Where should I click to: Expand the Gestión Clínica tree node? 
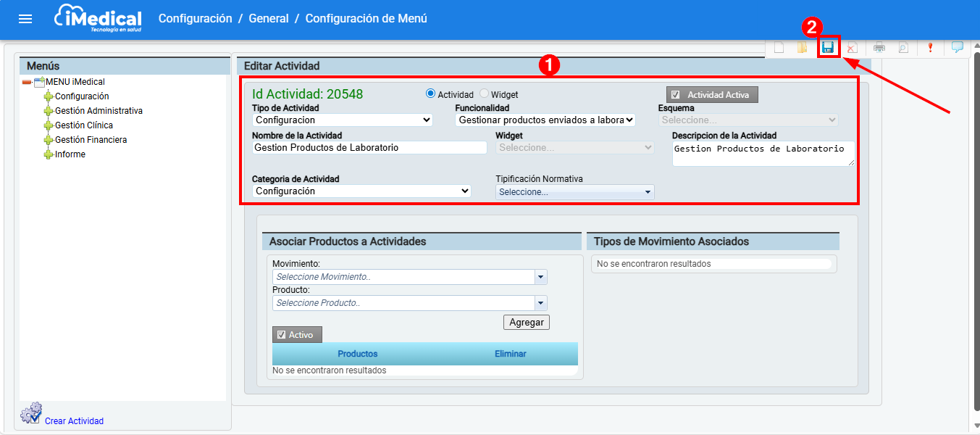click(x=49, y=125)
